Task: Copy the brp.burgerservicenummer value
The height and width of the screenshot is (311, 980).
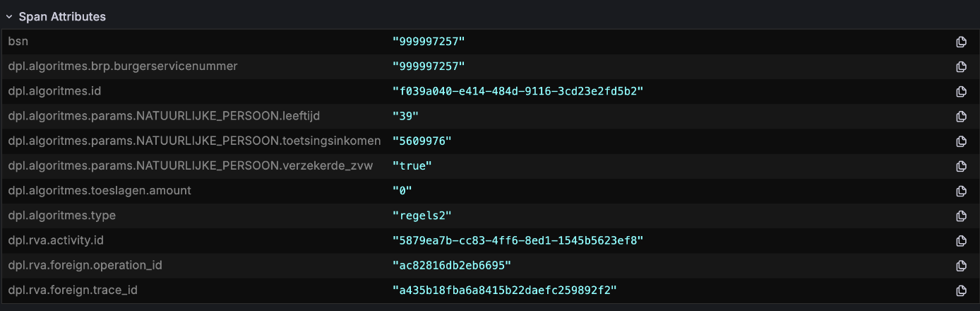Action: (960, 66)
